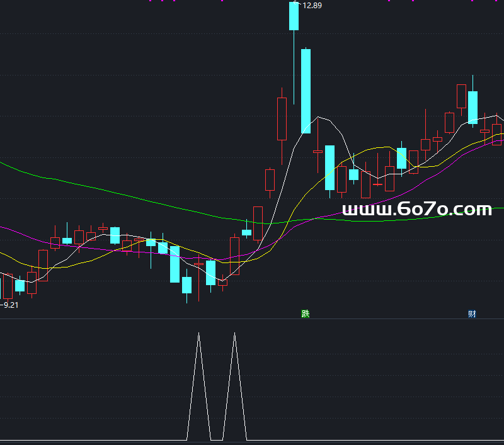Select the yellow moving average line
This screenshot has width=504, height=445.
pos(378,147)
